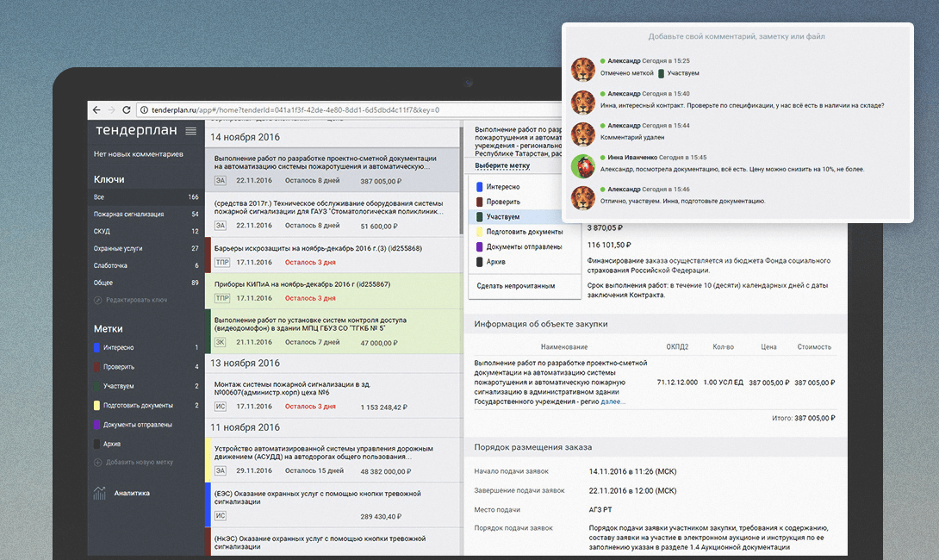
Task: Click the comment 'Отлично, участвуем. Инна, подготовьте документацию.'
Action: (x=682, y=202)
